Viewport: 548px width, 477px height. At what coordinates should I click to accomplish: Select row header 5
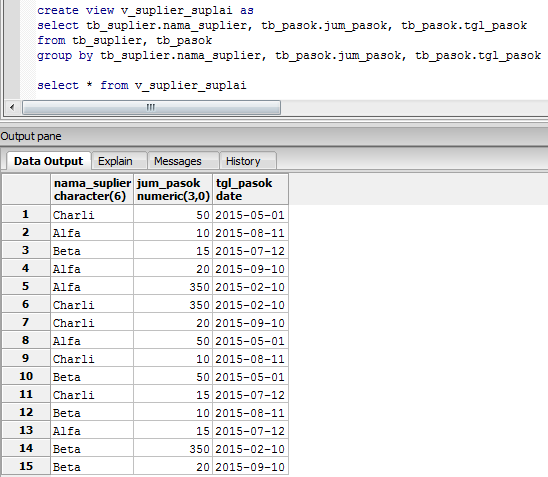click(26, 286)
